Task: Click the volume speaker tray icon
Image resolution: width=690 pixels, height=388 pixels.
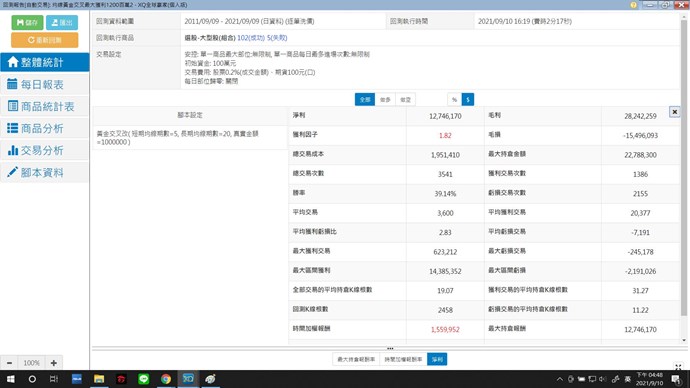Action: pyautogui.click(x=602, y=379)
